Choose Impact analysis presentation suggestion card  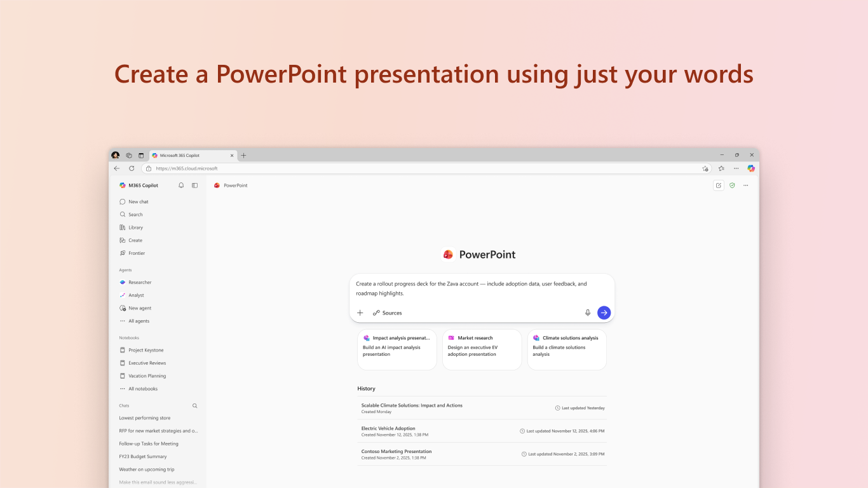point(397,349)
